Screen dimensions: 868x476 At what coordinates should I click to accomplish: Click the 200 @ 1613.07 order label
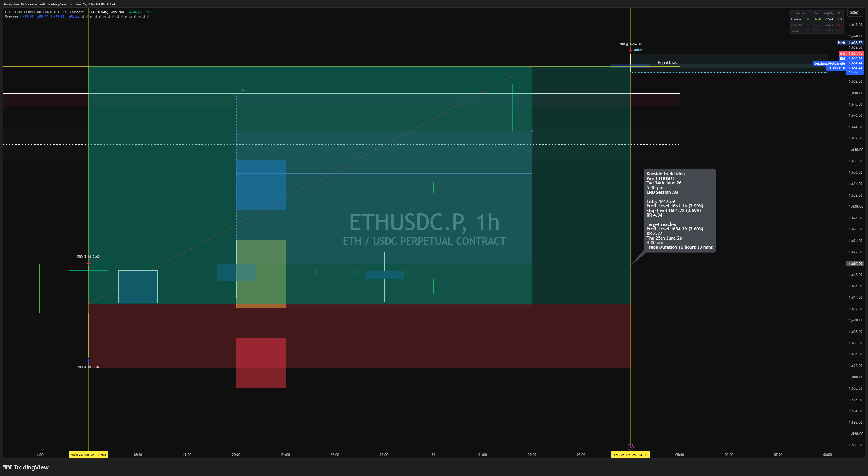pos(88,367)
